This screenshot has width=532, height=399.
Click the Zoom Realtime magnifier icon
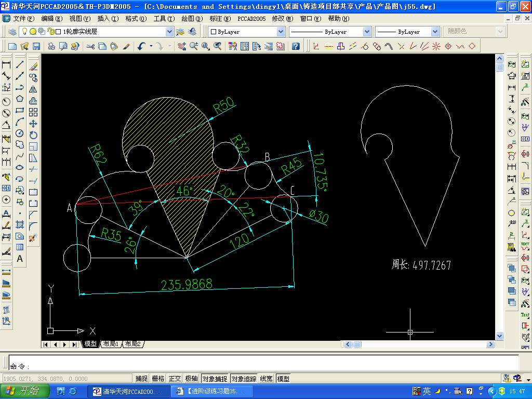(x=194, y=46)
